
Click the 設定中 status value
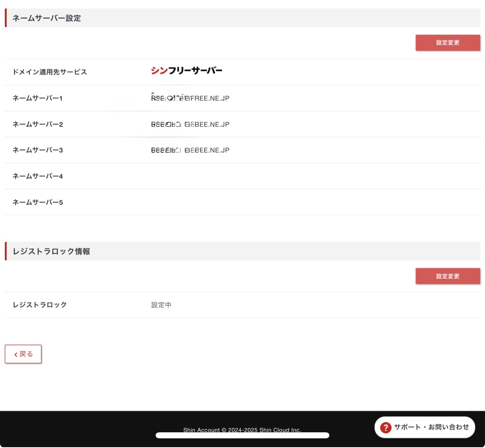[161, 305]
